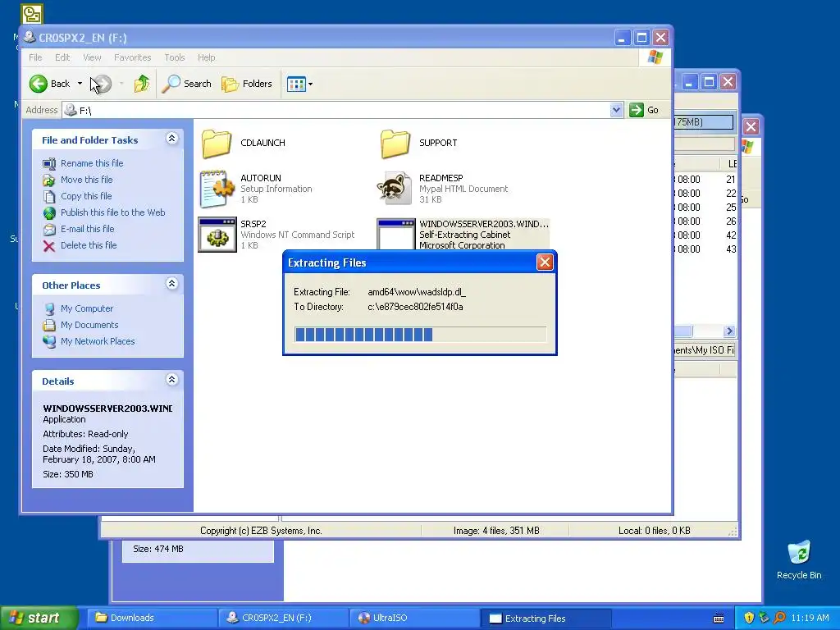Click Delete this file
840x630 pixels.
(89, 245)
